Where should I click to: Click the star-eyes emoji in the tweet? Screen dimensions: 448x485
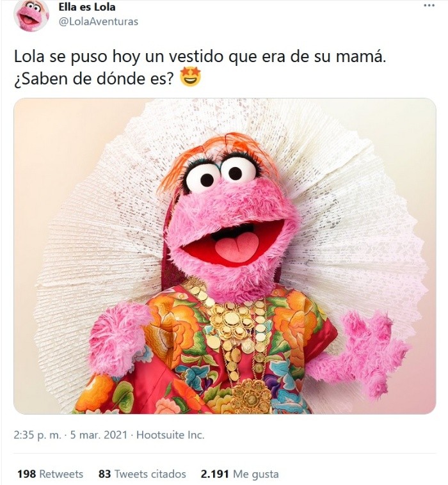pos(190,78)
